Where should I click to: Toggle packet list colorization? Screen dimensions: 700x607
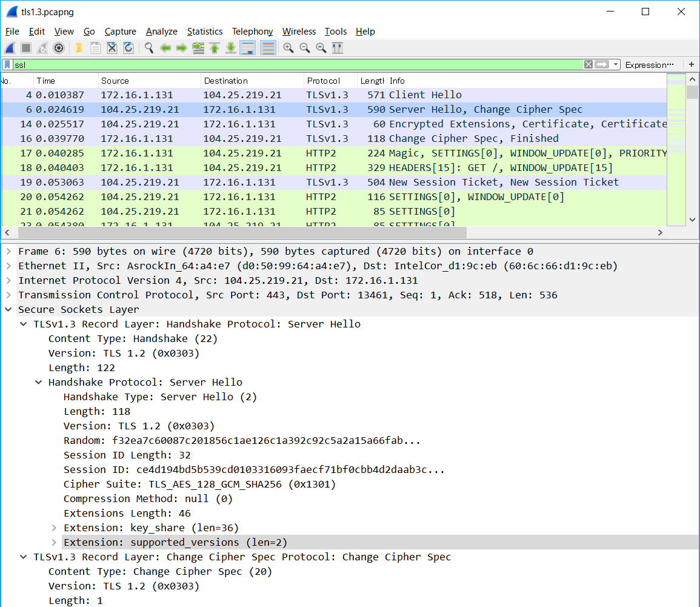click(x=267, y=48)
